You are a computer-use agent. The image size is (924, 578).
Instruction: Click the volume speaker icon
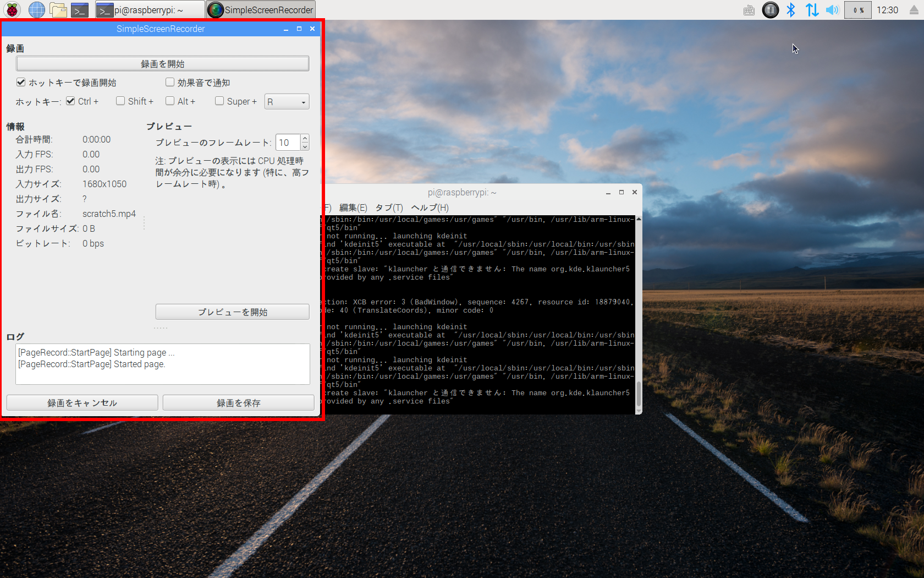[832, 10]
